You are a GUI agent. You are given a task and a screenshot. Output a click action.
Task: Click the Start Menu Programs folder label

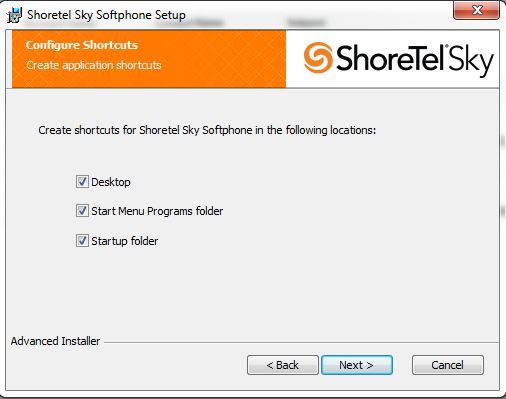click(157, 211)
